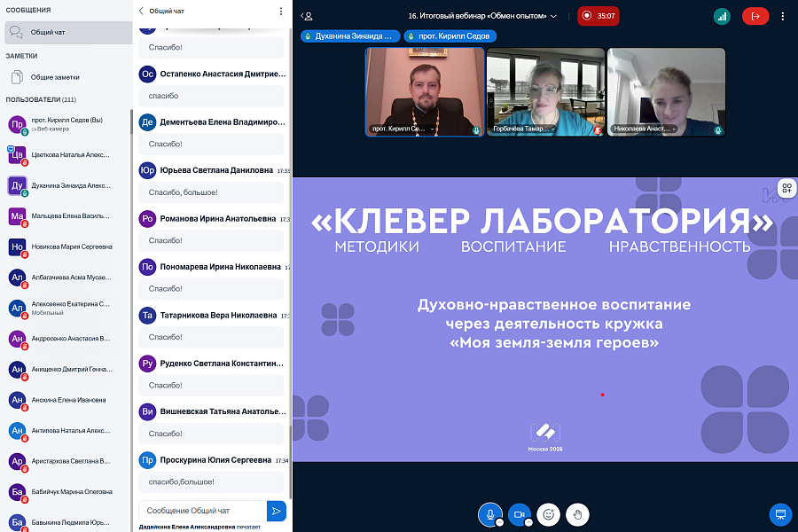Click Анохина Елена Ивановна avatar
The image size is (798, 532).
[x=18, y=400]
